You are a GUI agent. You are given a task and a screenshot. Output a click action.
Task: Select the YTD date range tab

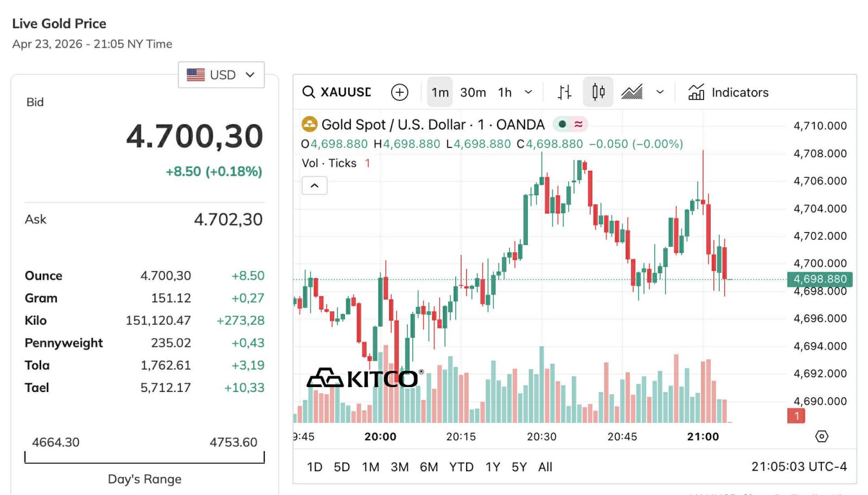pyautogui.click(x=461, y=467)
